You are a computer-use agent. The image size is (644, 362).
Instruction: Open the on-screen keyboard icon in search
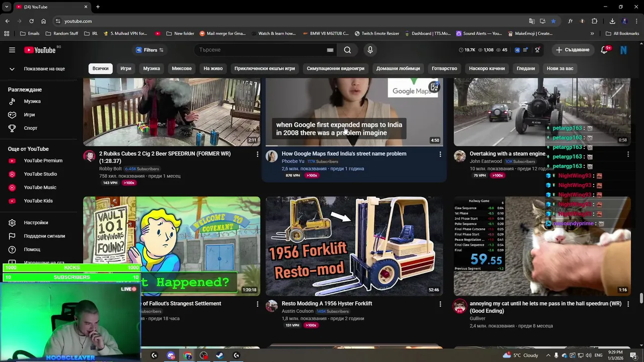(330, 50)
